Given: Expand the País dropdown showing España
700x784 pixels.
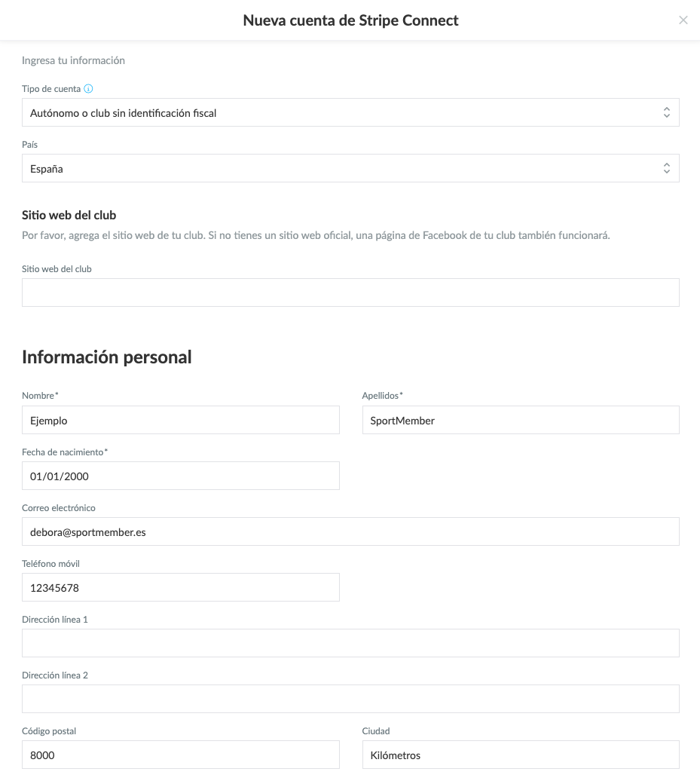Looking at the screenshot, I should click(x=350, y=169).
